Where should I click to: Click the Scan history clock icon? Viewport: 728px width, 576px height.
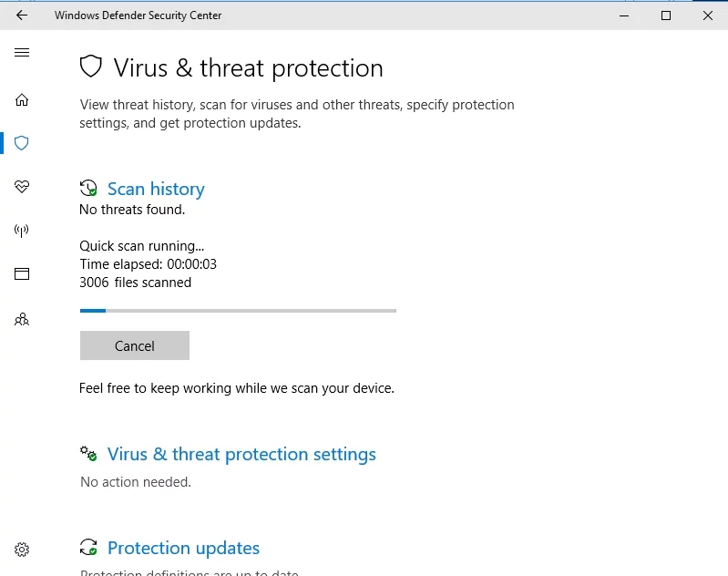pyautogui.click(x=88, y=189)
